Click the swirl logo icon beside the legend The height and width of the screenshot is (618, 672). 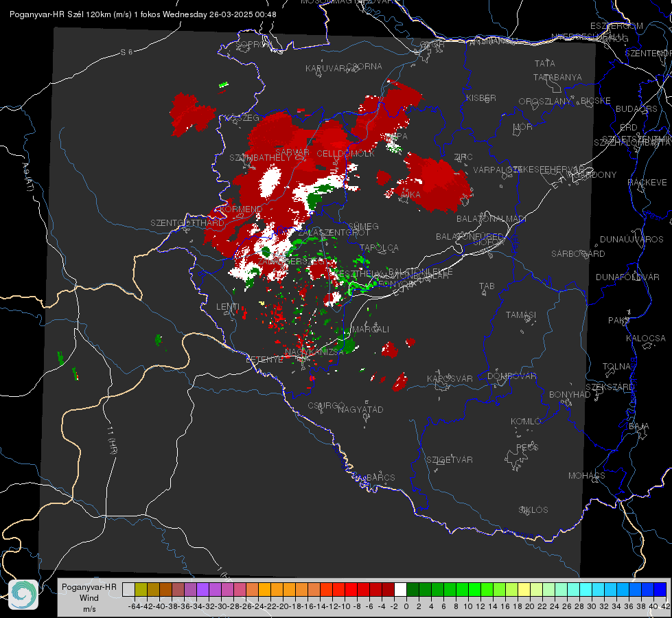tap(23, 595)
